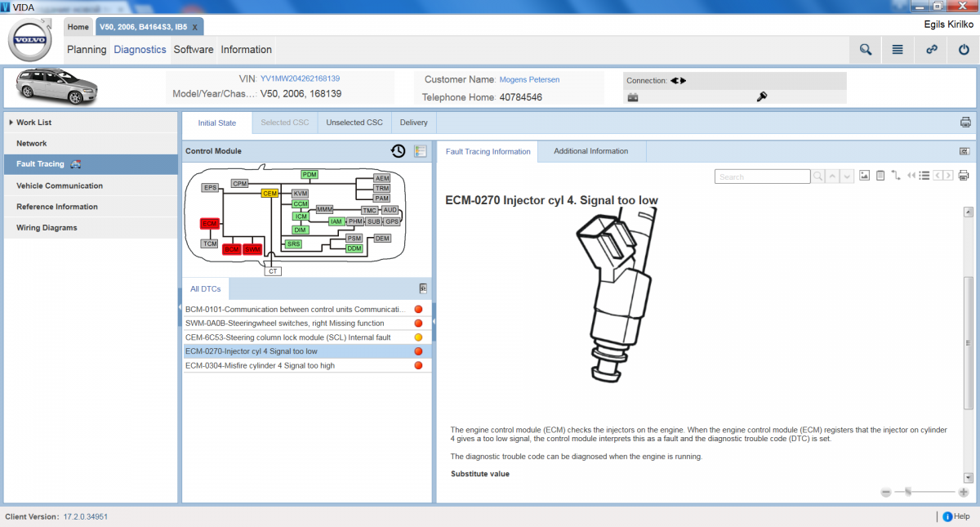Select the red ECM module in diagram
This screenshot has height=527, width=980.
[x=210, y=223]
